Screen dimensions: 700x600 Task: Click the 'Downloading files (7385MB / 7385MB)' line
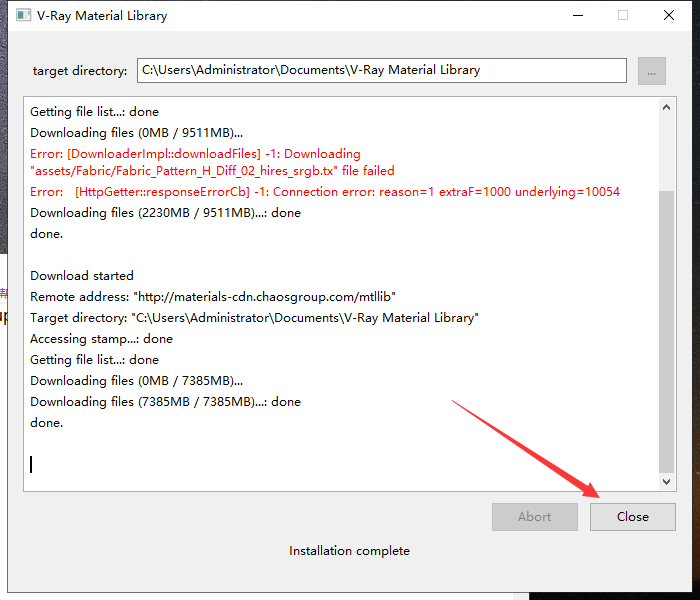[165, 402]
